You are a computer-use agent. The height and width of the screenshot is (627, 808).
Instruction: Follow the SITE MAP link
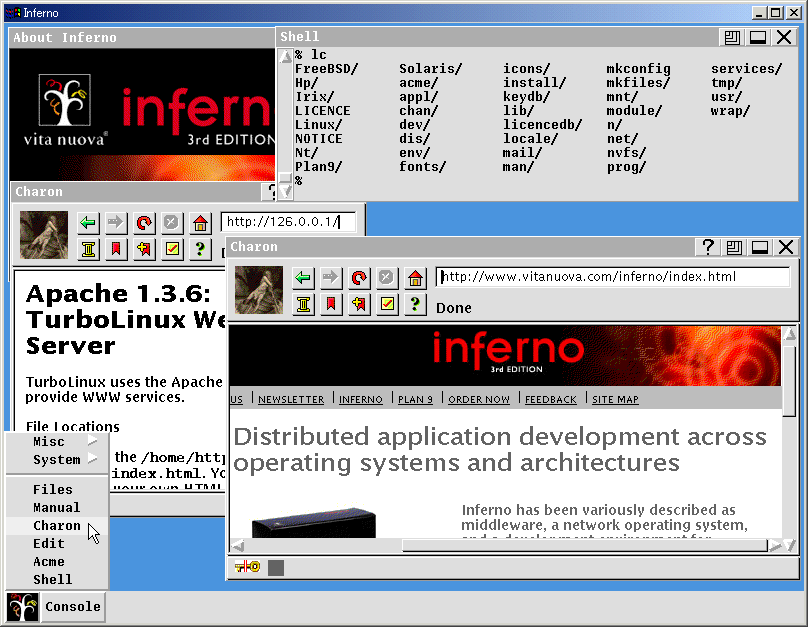(615, 399)
